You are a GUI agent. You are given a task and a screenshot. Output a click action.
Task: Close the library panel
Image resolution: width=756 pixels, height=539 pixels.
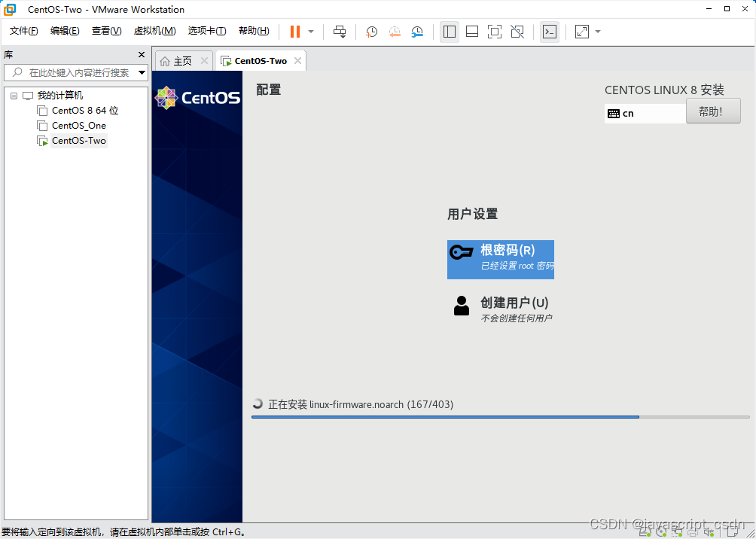(142, 54)
